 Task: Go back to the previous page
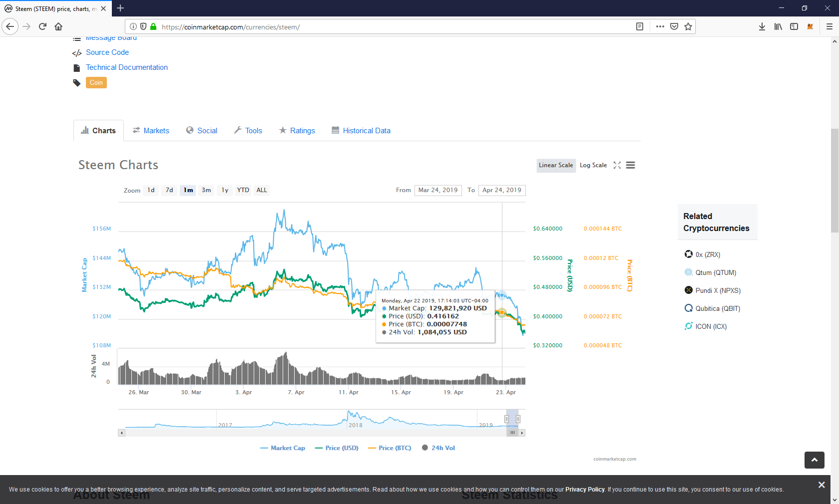point(10,26)
